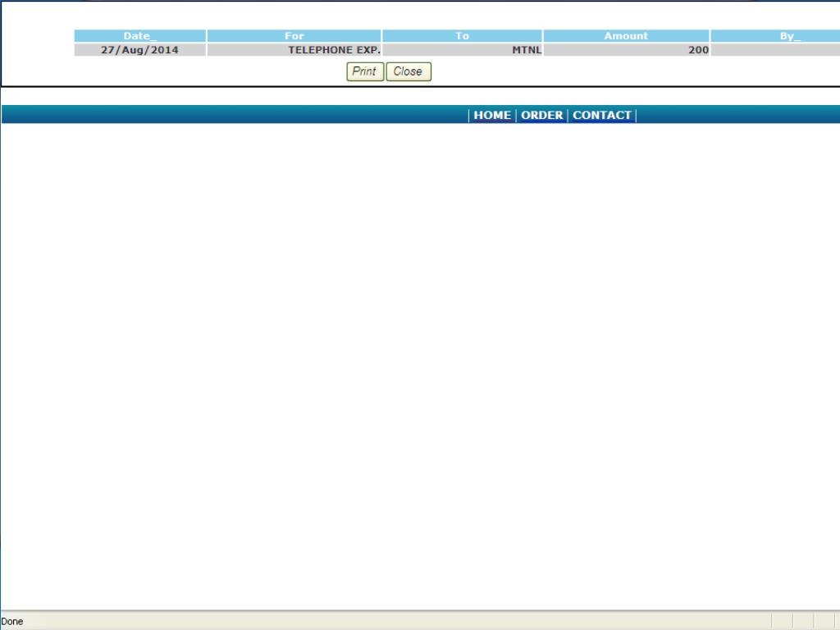This screenshot has height=630, width=840.
Task: Select the 27/Aug/2014 date cell
Action: (139, 50)
